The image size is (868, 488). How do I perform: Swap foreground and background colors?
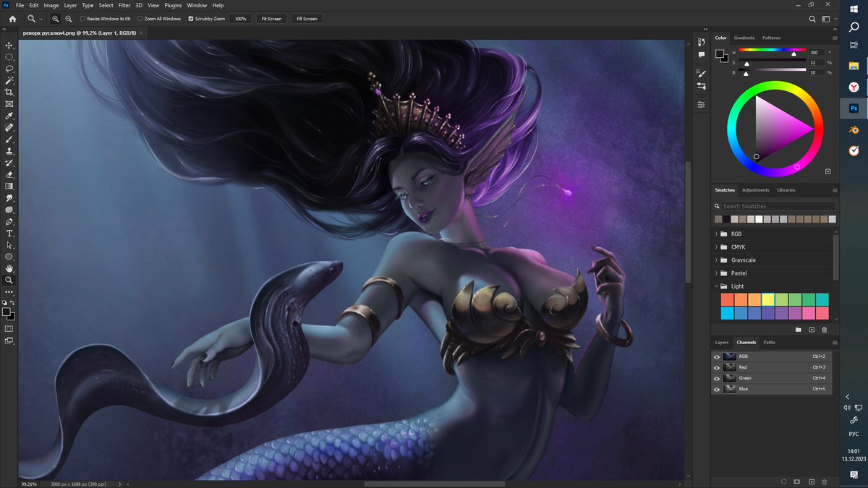(x=14, y=303)
